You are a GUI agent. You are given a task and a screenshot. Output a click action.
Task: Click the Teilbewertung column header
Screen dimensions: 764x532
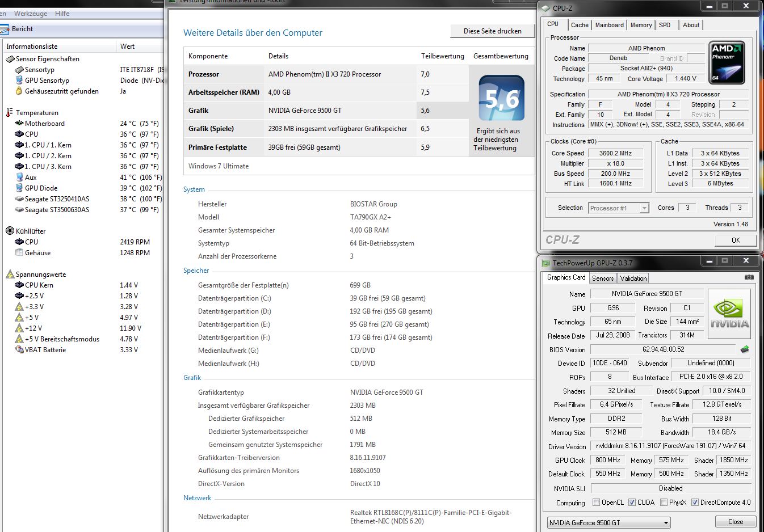pos(442,56)
